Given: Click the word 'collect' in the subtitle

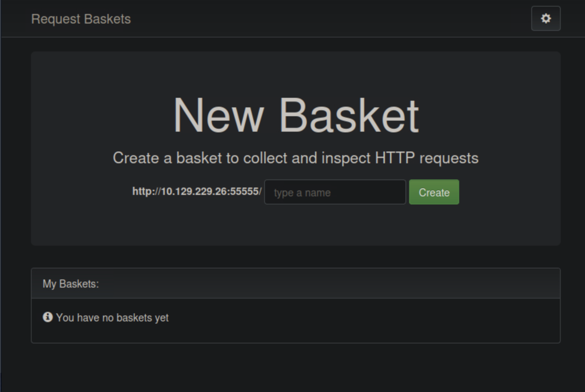Looking at the screenshot, I should pos(265,158).
